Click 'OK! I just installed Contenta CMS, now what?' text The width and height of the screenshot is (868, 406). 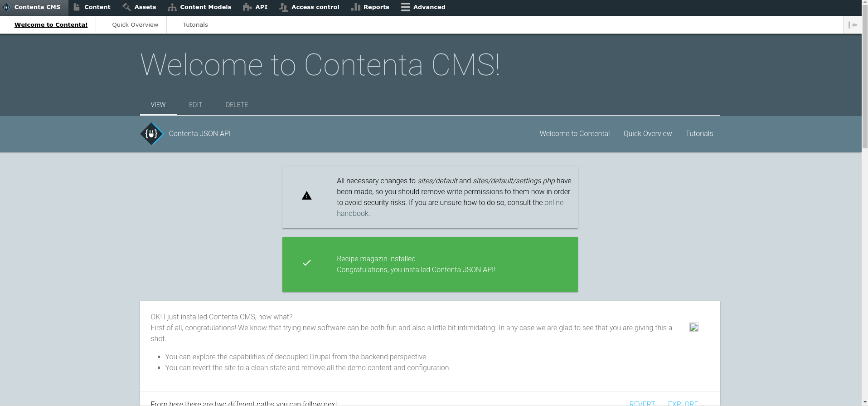tap(222, 317)
